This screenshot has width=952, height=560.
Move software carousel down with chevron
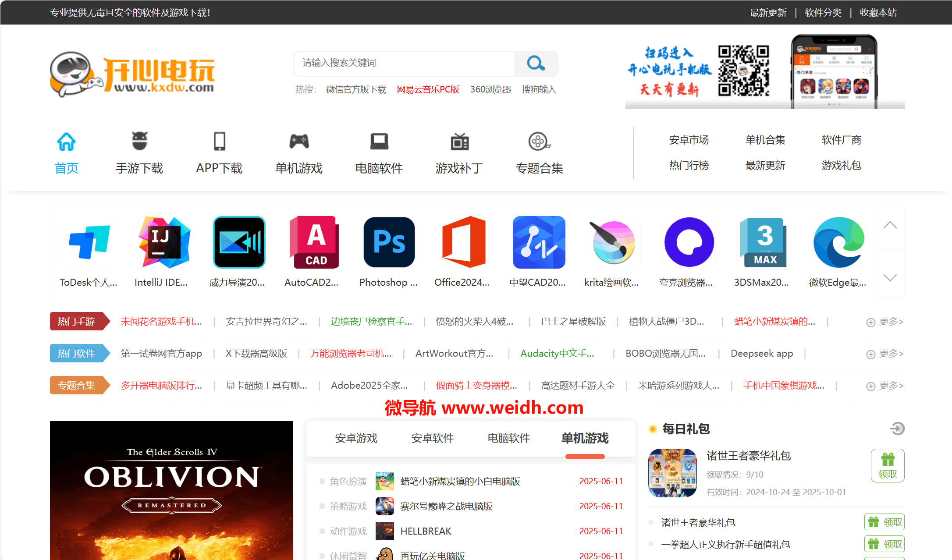pos(890,277)
